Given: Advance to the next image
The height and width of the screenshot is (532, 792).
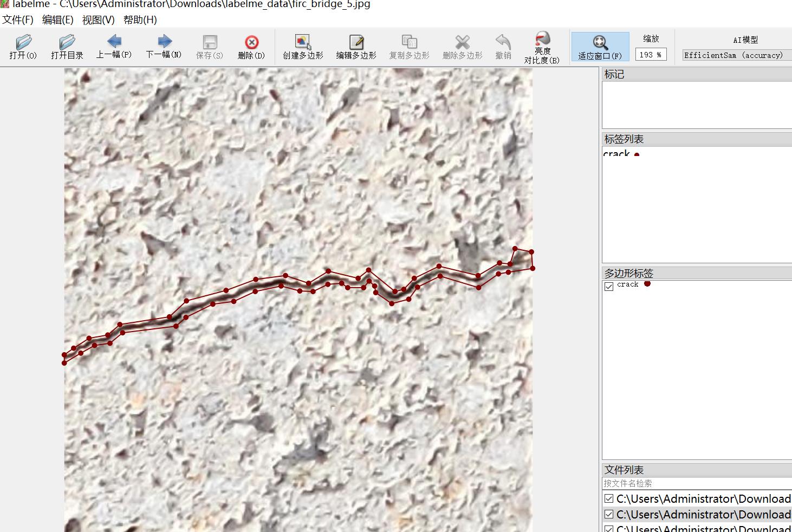Looking at the screenshot, I should point(164,47).
